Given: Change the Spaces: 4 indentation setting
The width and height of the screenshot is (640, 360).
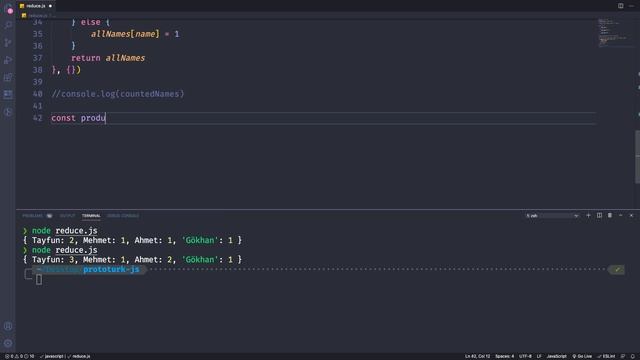Looking at the screenshot, I should pos(504,356).
